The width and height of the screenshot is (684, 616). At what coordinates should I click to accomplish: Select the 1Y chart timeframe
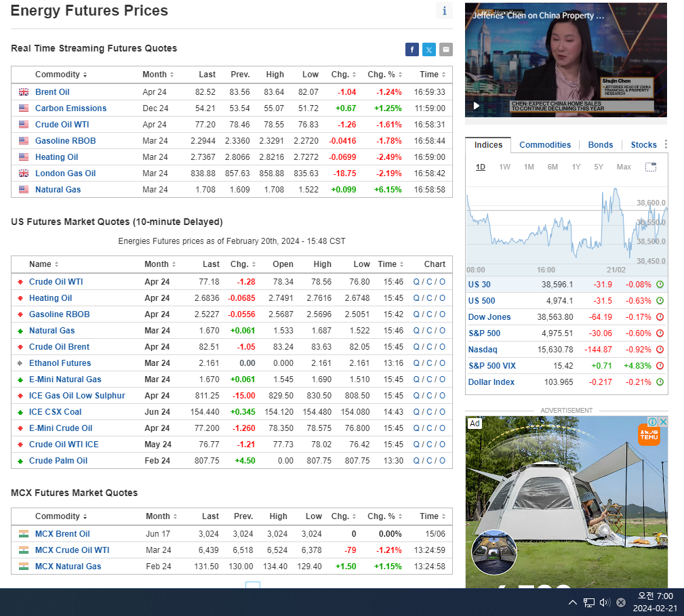[576, 167]
